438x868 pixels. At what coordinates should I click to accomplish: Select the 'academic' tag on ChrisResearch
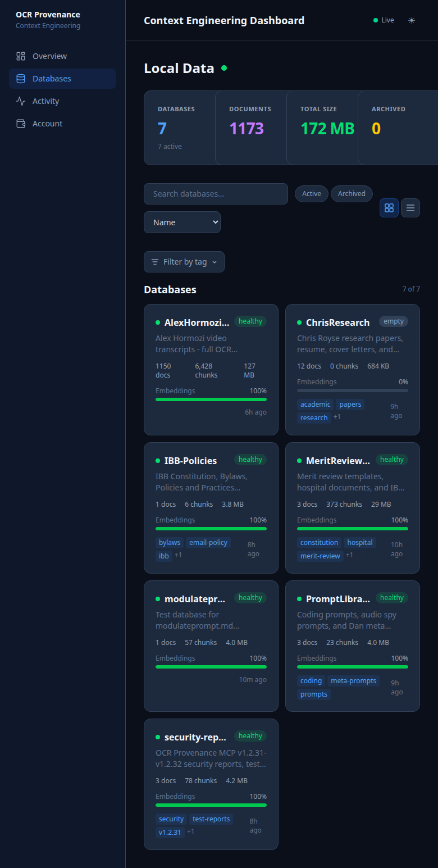click(315, 405)
